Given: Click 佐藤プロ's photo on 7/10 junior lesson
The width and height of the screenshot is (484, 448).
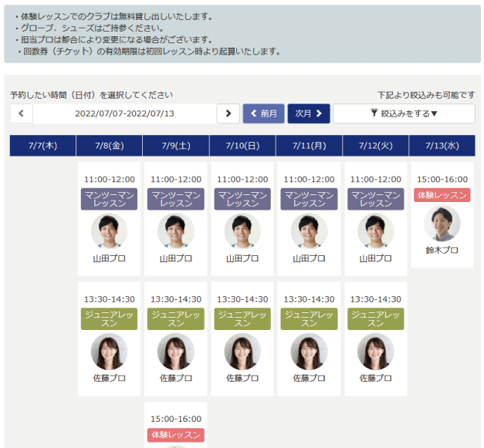Looking at the screenshot, I should click(x=242, y=352).
